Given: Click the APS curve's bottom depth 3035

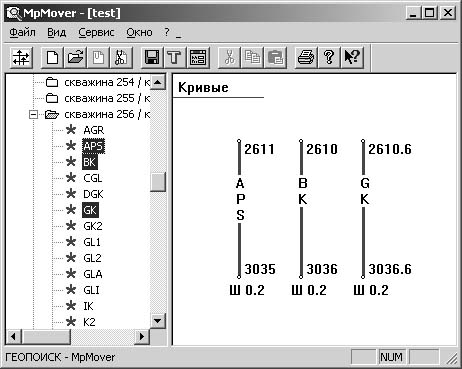Looking at the screenshot, I should (x=260, y=269).
